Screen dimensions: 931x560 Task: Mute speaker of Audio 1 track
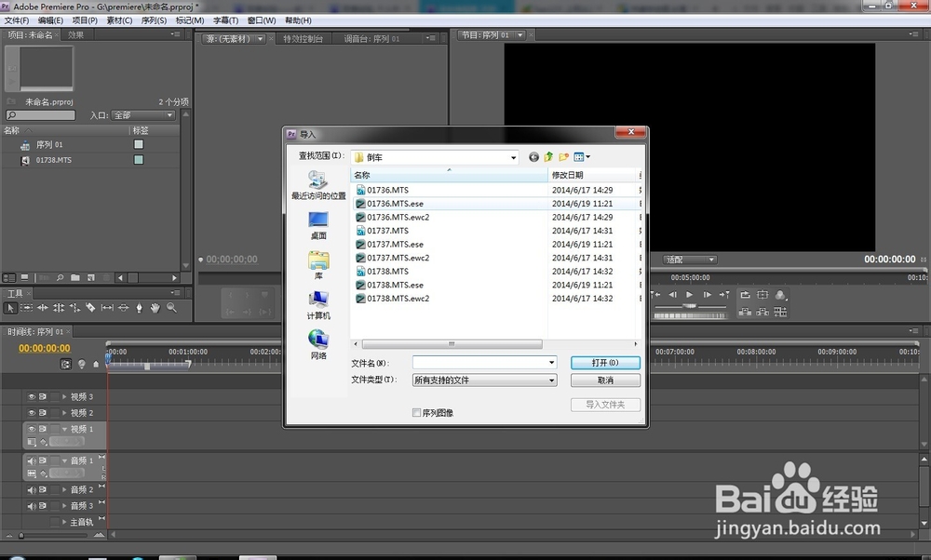(x=32, y=460)
